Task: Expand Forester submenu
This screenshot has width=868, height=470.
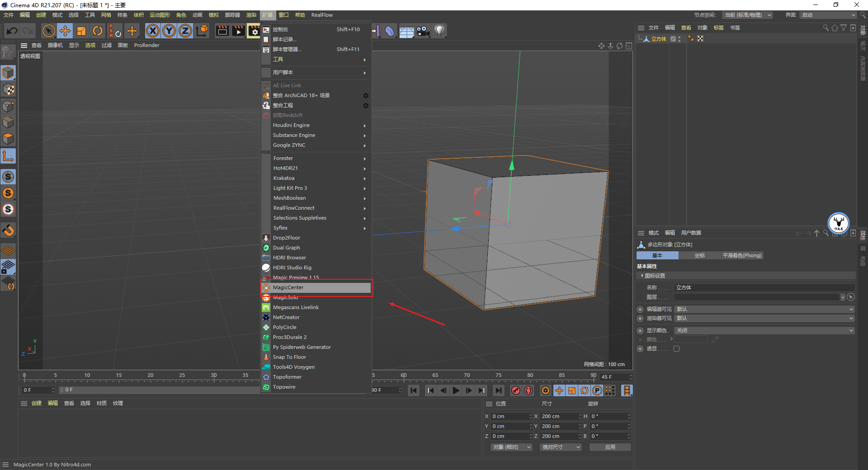Action: [316, 158]
